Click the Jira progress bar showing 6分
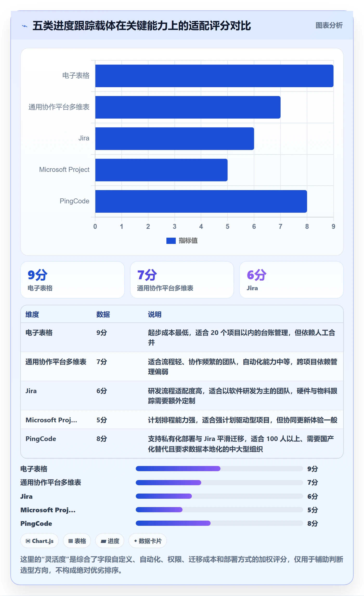 (219, 496)
